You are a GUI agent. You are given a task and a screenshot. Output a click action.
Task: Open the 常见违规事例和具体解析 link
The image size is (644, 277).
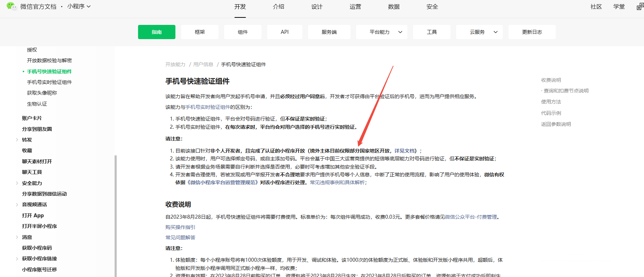(337, 182)
